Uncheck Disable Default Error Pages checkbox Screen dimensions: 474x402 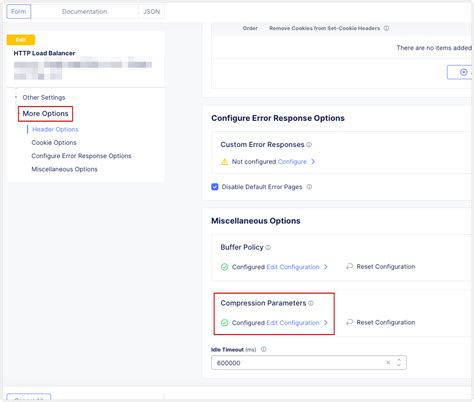[x=215, y=187]
